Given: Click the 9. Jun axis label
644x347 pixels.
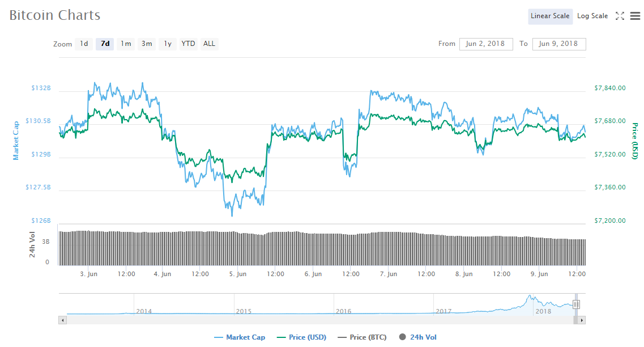Looking at the screenshot, I should click(x=539, y=274).
